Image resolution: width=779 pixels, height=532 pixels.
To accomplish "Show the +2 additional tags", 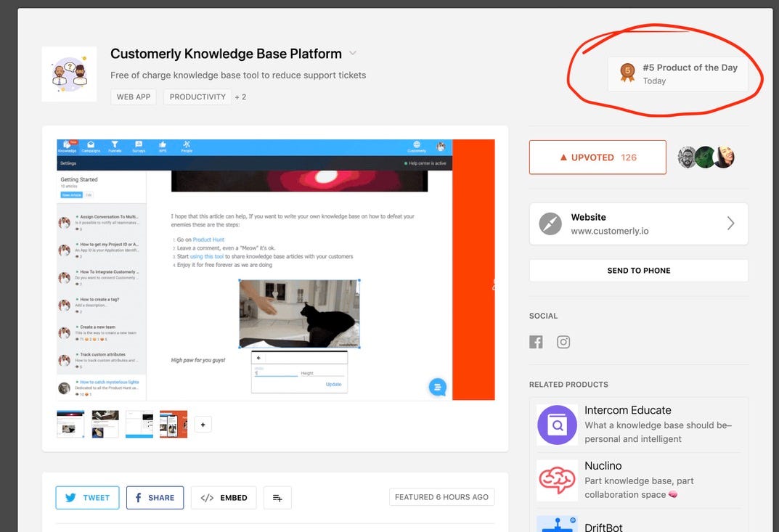I will pos(240,97).
